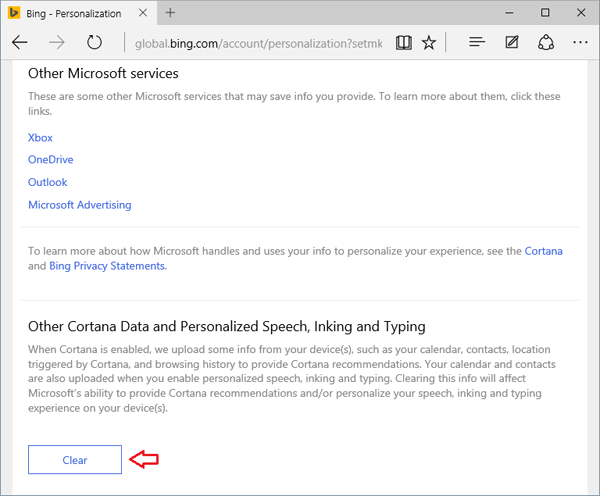600x496 pixels.
Task: Open the Cortana privacy statement link
Action: coord(543,251)
